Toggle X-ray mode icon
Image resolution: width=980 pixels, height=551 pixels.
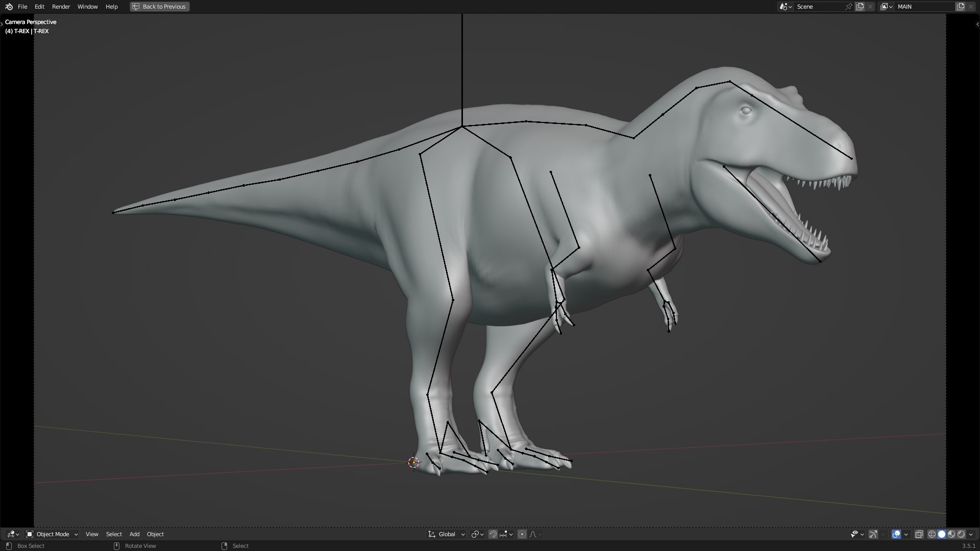point(919,534)
